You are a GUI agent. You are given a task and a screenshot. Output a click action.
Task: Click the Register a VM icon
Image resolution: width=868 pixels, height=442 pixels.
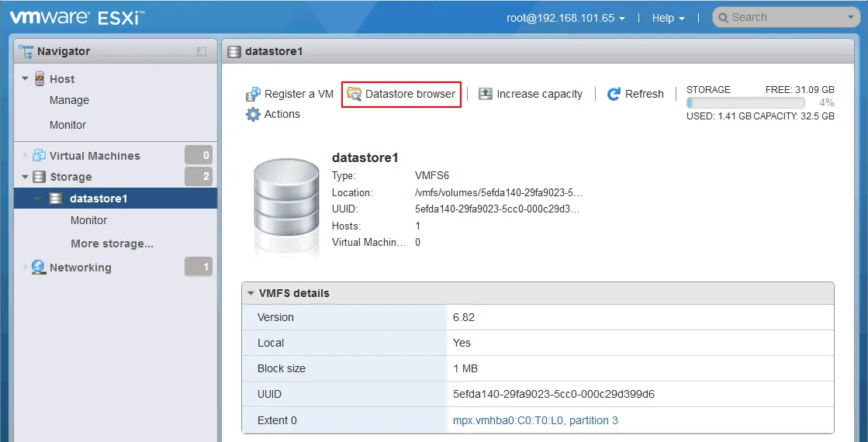click(253, 94)
